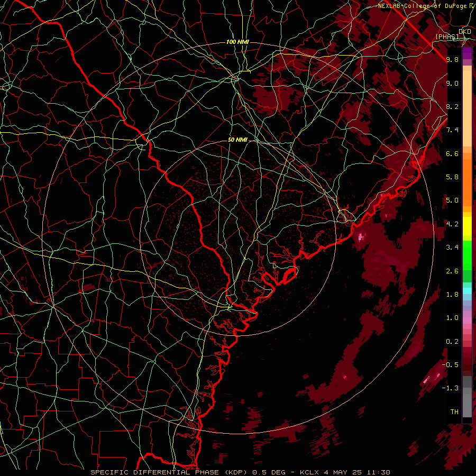Click the 2.6 value on the scale

(452, 271)
